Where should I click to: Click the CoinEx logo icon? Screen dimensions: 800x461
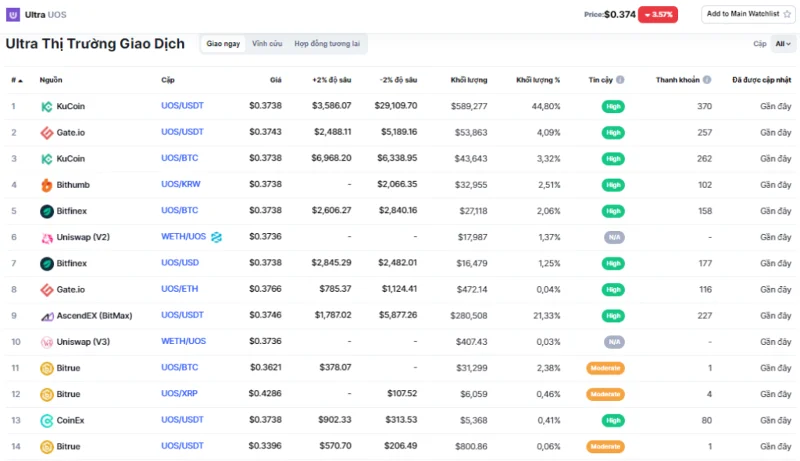(x=46, y=421)
